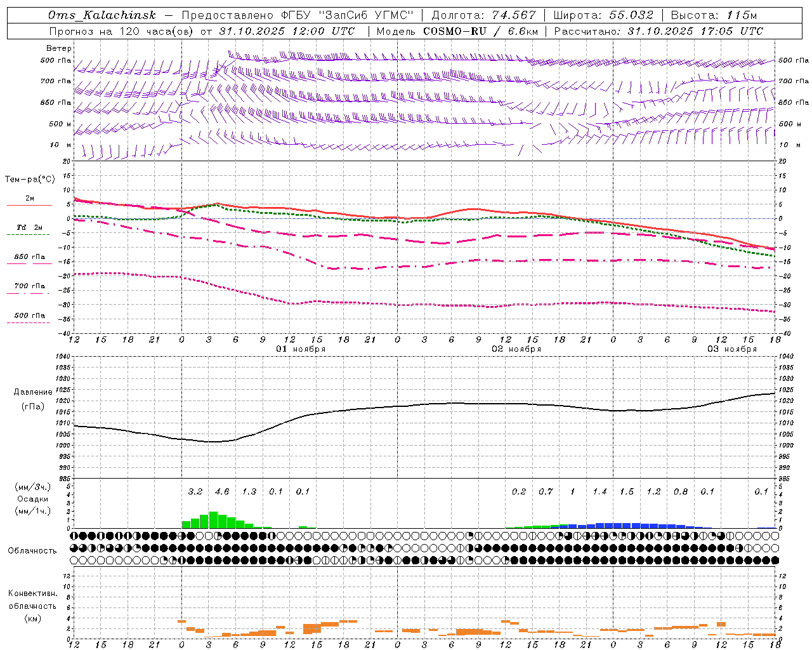Click the (гПа) unit label under Давление

(33, 407)
